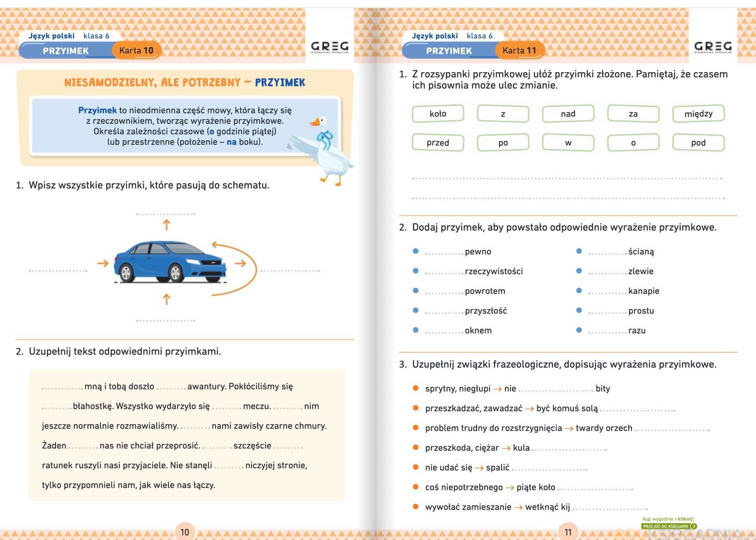Click the bold word 'Przyimek' in the definition
The width and height of the screenshot is (756, 540).
[x=97, y=110]
